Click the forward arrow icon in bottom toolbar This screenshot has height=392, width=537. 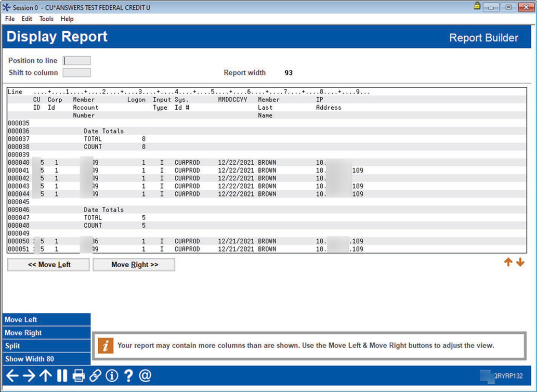[29, 375]
